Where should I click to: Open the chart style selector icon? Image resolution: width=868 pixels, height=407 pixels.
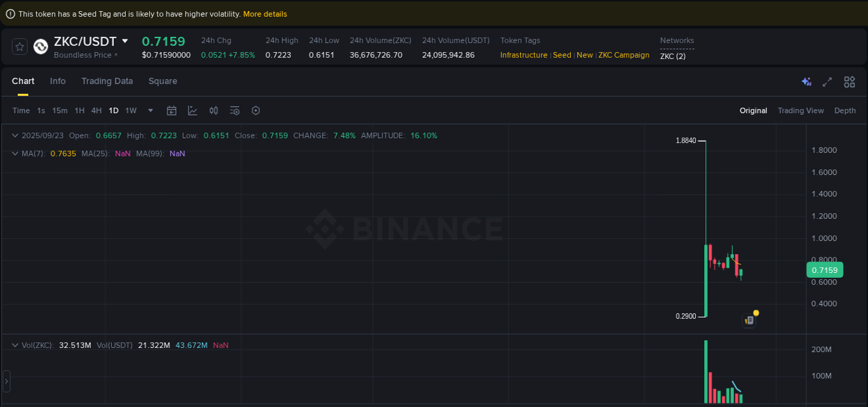192,110
